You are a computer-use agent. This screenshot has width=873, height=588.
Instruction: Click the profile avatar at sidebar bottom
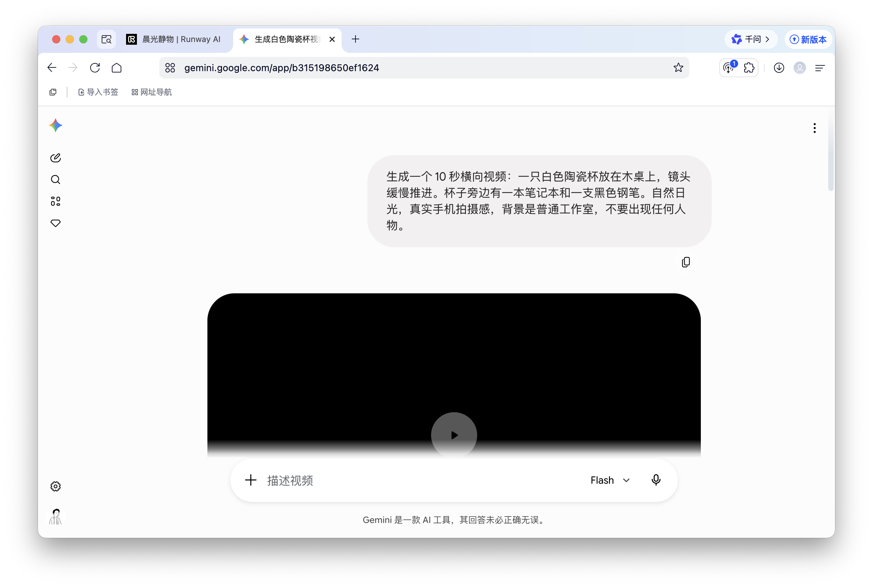[x=56, y=517]
